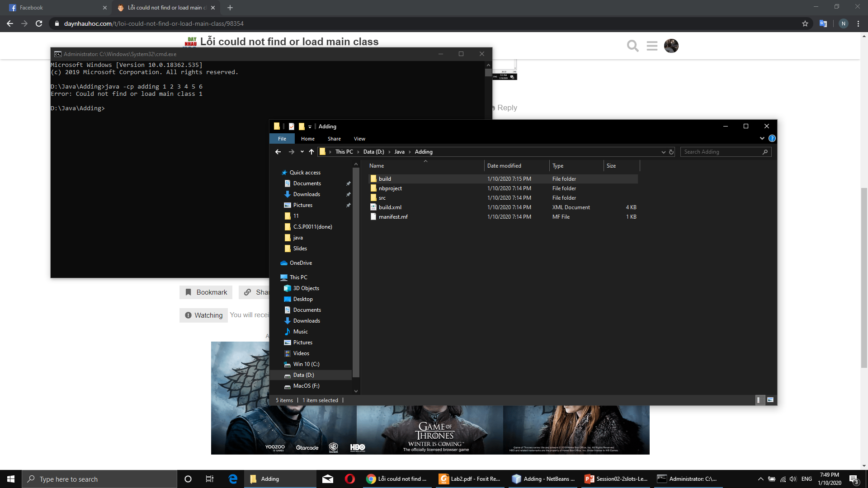Expand the address bar history dropdown

663,152
